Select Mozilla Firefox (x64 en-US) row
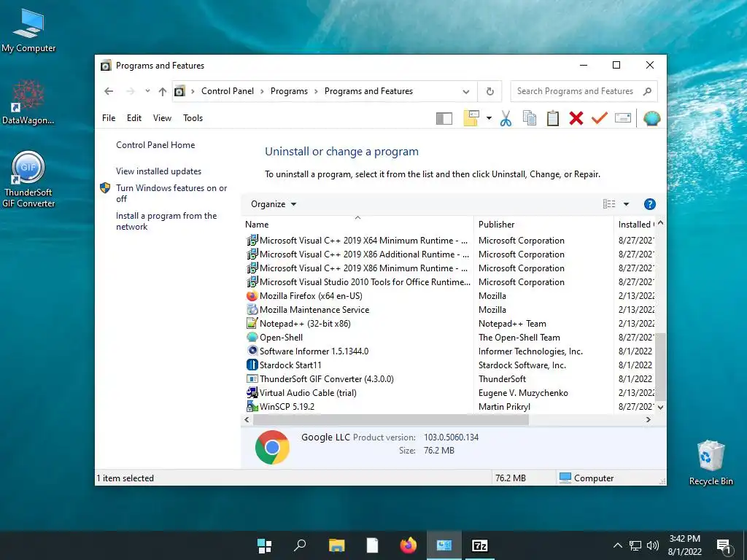The width and height of the screenshot is (747, 560). [449, 296]
